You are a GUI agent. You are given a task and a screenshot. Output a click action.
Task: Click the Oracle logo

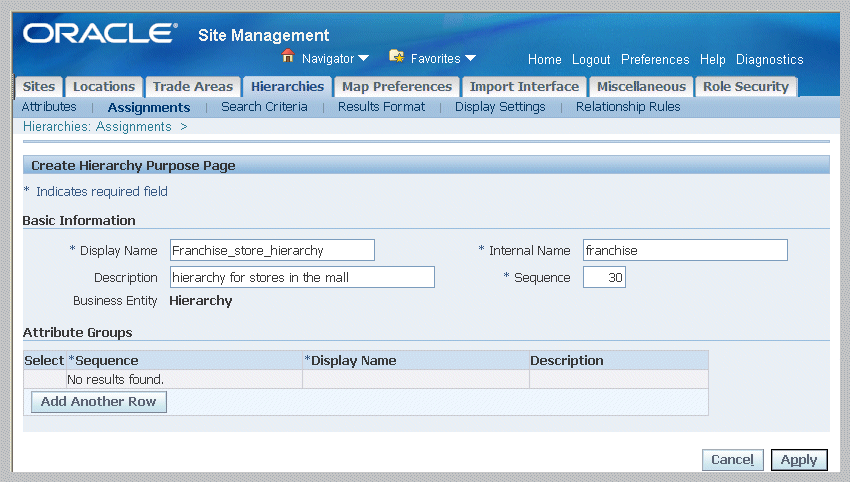pyautogui.click(x=100, y=34)
